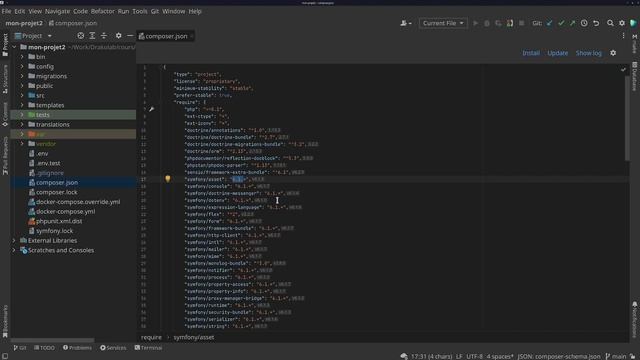Toggle the Pull Requests tool window stripe
Image resolution: width=640 pixels, height=360 pixels.
pos(5,156)
